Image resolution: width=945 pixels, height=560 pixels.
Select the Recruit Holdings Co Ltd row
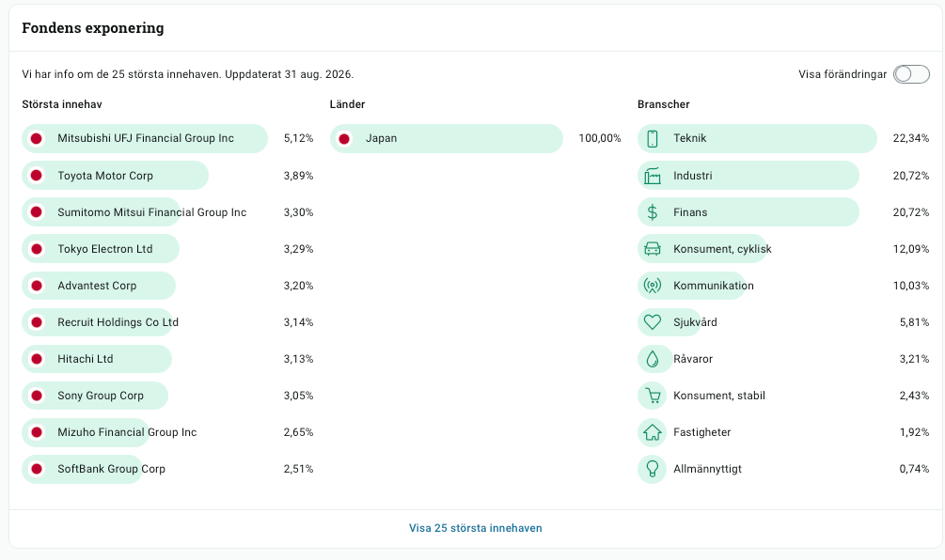pos(167,322)
